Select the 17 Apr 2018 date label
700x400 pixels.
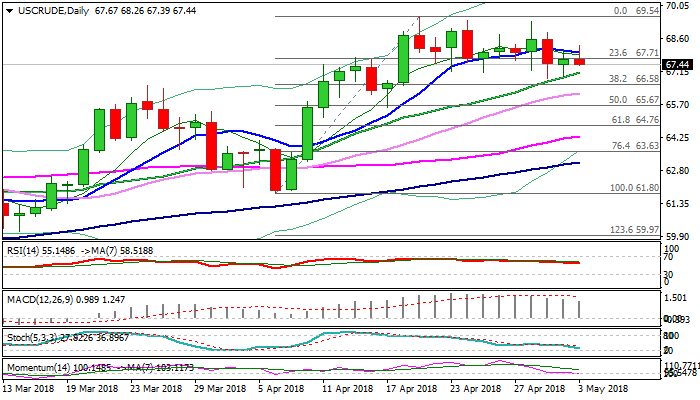point(410,388)
